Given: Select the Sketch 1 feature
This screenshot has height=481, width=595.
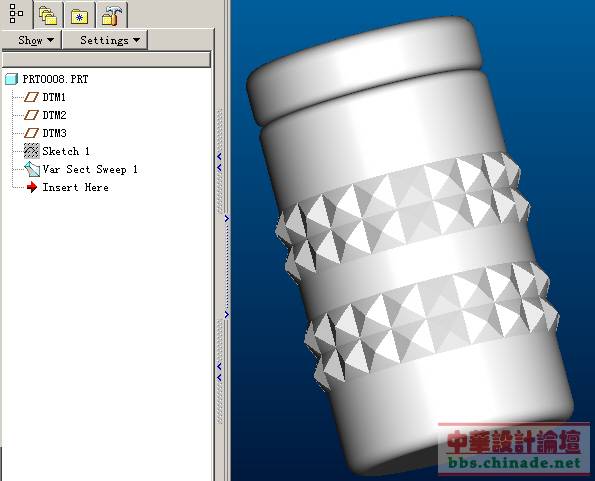Looking at the screenshot, I should tap(66, 151).
